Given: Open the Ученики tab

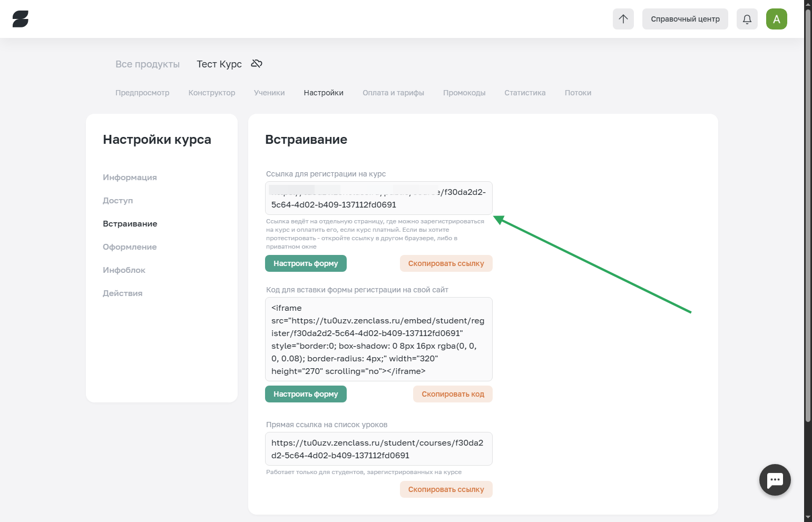Looking at the screenshot, I should [269, 93].
